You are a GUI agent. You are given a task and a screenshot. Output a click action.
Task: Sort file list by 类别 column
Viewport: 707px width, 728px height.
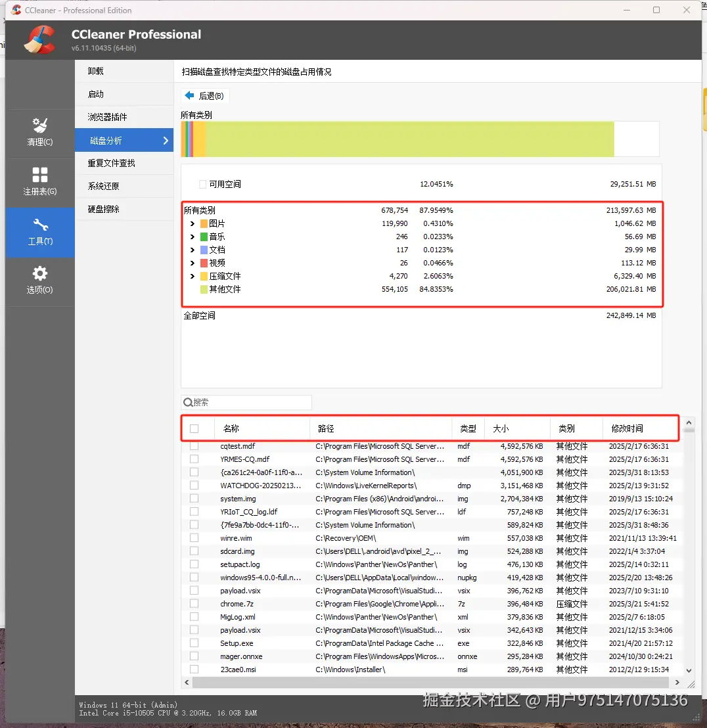tap(576, 428)
